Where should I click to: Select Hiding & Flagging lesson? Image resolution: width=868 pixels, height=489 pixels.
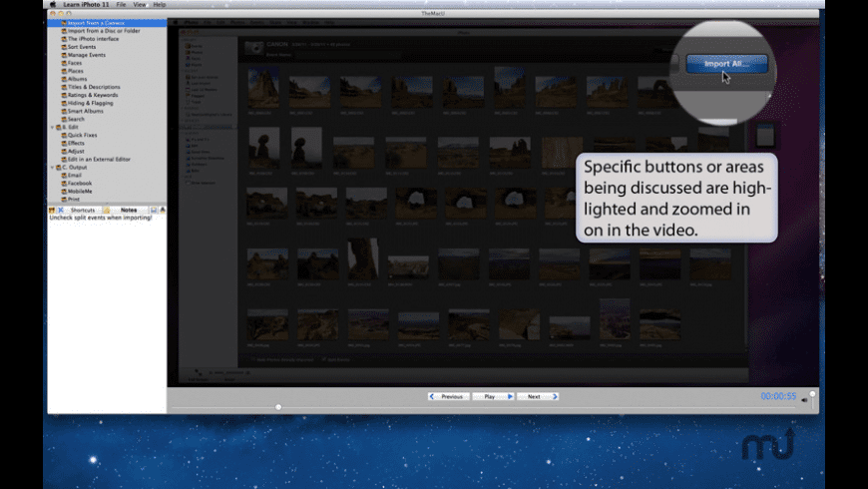[90, 103]
